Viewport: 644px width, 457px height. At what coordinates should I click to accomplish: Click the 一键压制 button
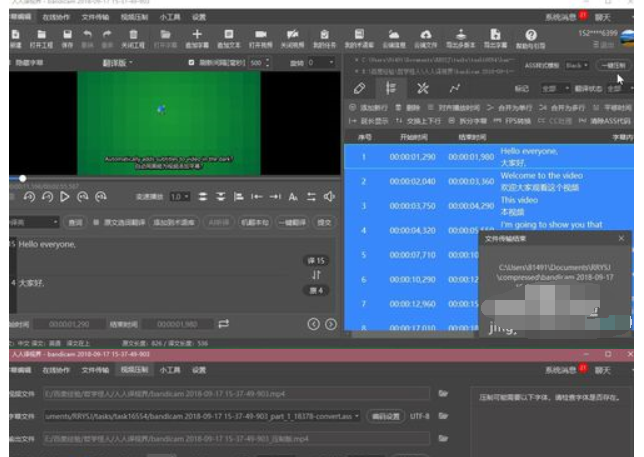613,63
